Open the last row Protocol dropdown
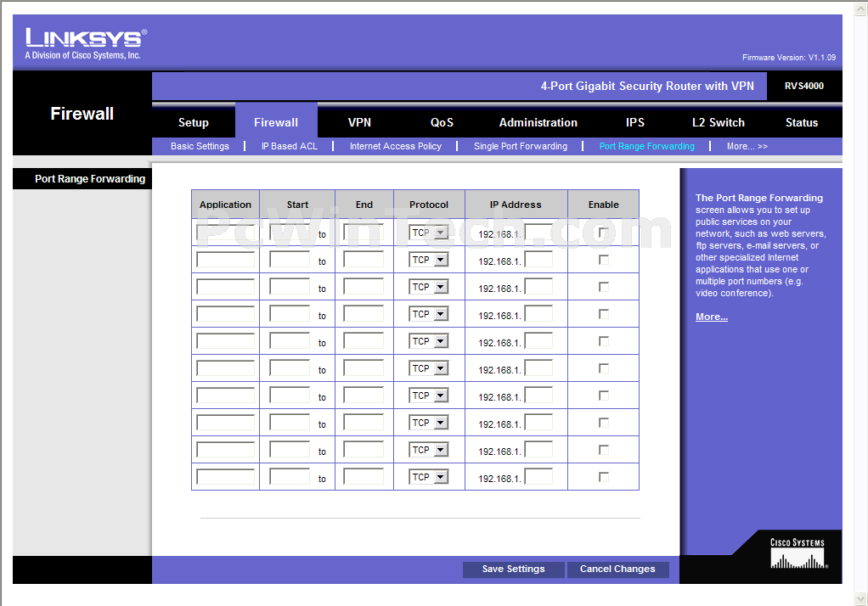868x606 pixels. click(x=429, y=476)
